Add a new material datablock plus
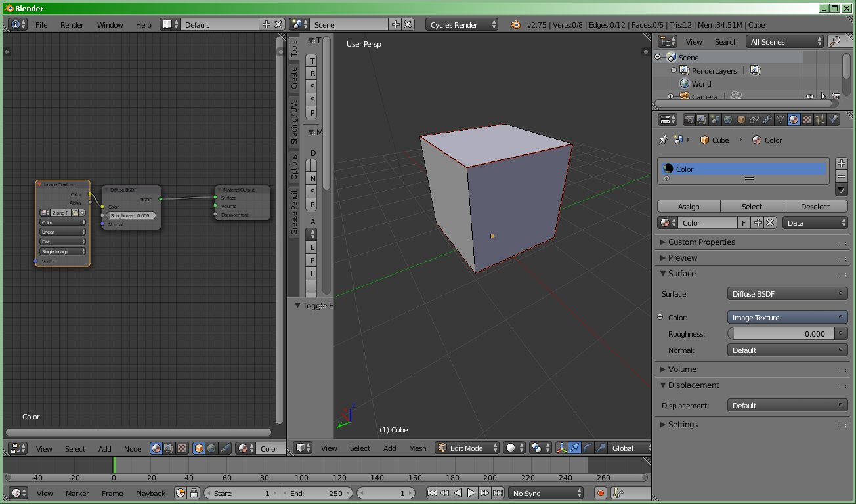The height and width of the screenshot is (504, 856). pyautogui.click(x=758, y=223)
